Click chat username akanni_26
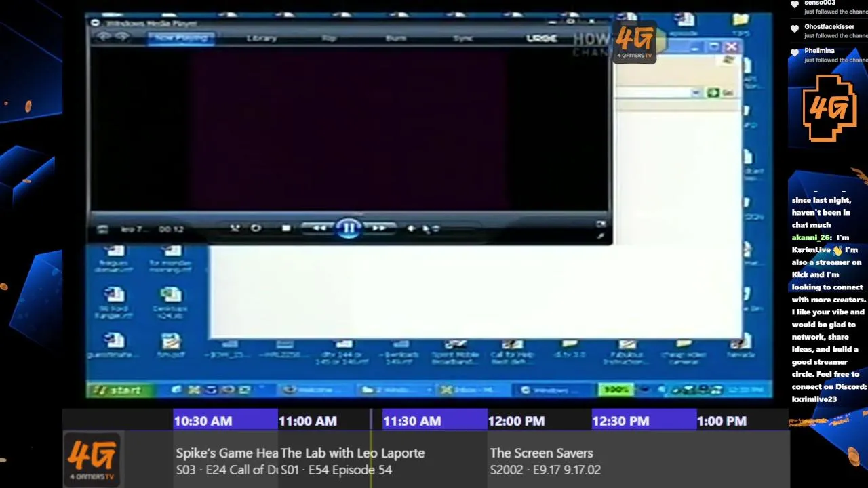Screen dimensions: 868x488 point(811,238)
